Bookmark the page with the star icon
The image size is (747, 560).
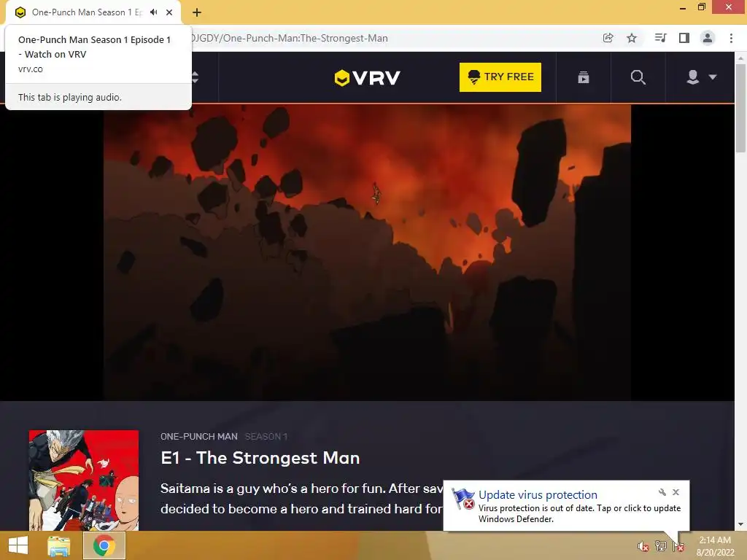[632, 38]
